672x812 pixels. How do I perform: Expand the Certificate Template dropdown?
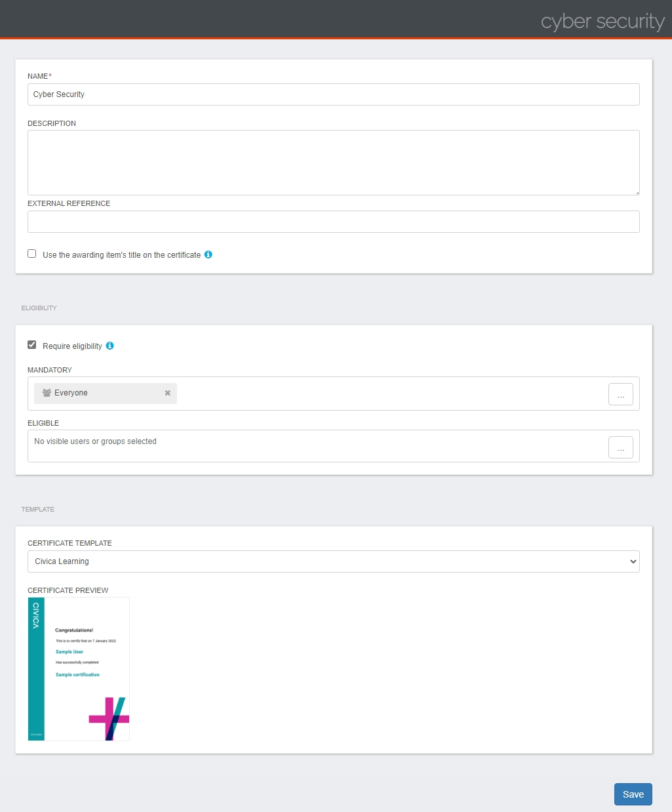pyautogui.click(x=333, y=561)
